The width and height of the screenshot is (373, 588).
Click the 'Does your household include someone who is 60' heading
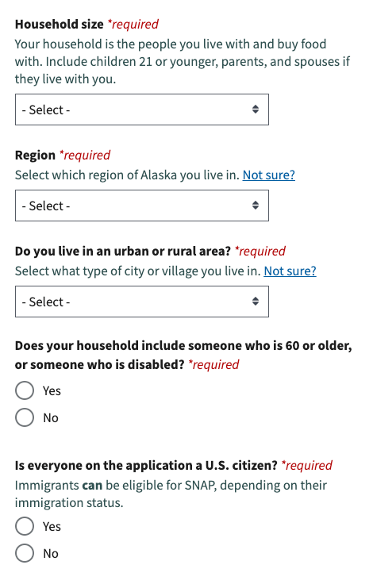pyautogui.click(x=183, y=355)
